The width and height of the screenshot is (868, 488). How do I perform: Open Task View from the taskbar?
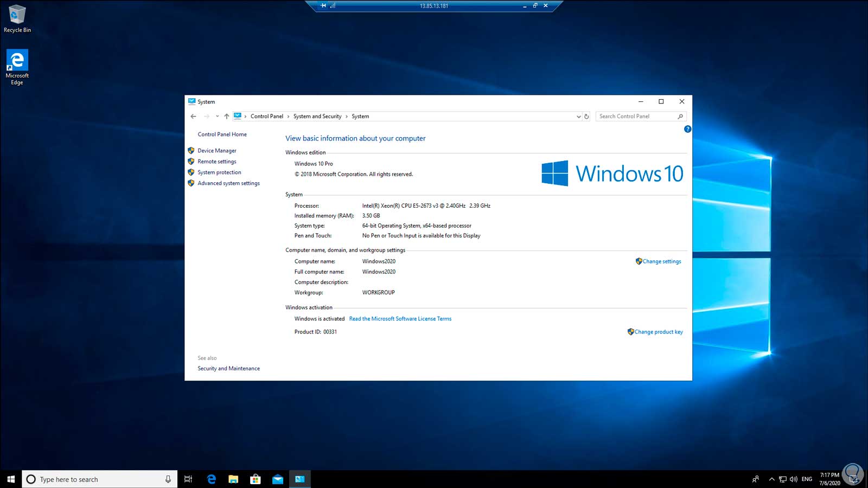click(x=188, y=479)
